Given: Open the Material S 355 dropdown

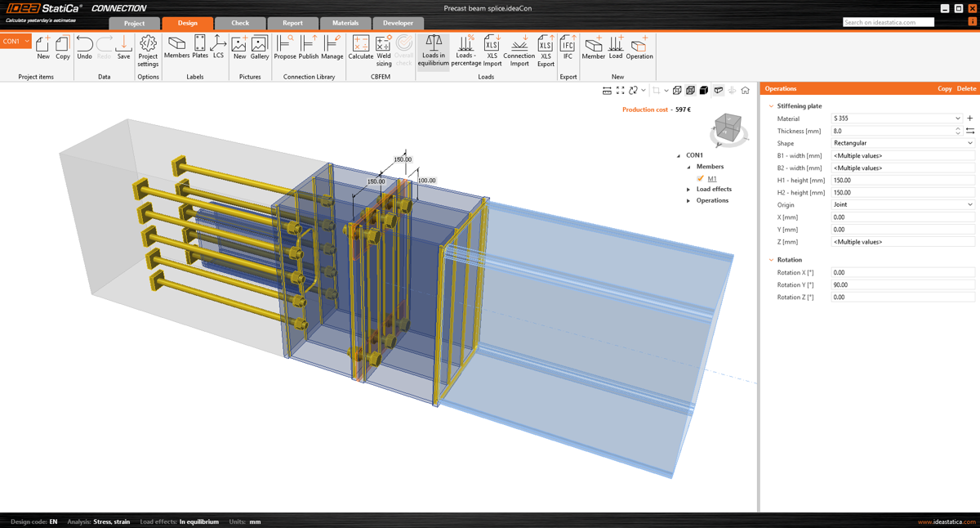Looking at the screenshot, I should [x=897, y=119].
